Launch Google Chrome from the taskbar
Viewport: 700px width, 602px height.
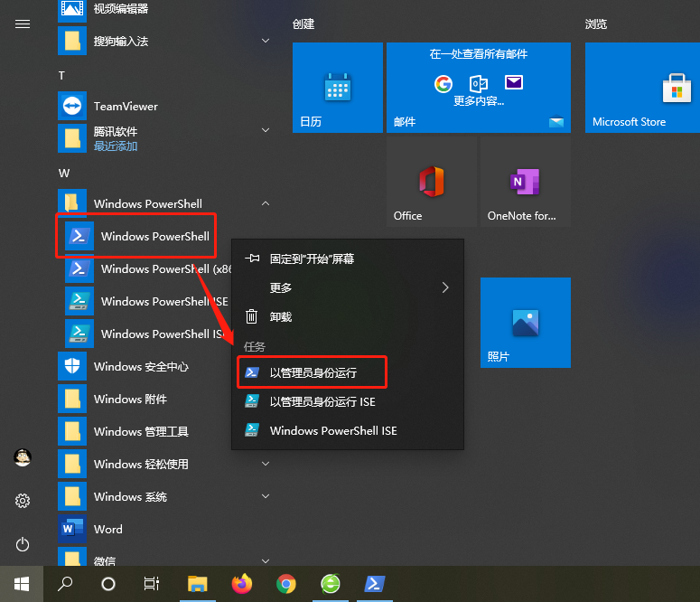tap(286, 584)
